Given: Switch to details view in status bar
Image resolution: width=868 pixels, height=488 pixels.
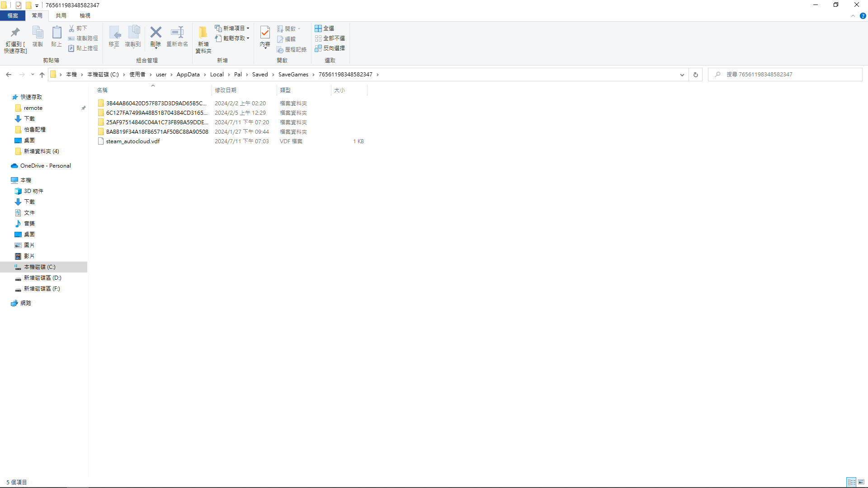Looking at the screenshot, I should tap(851, 482).
